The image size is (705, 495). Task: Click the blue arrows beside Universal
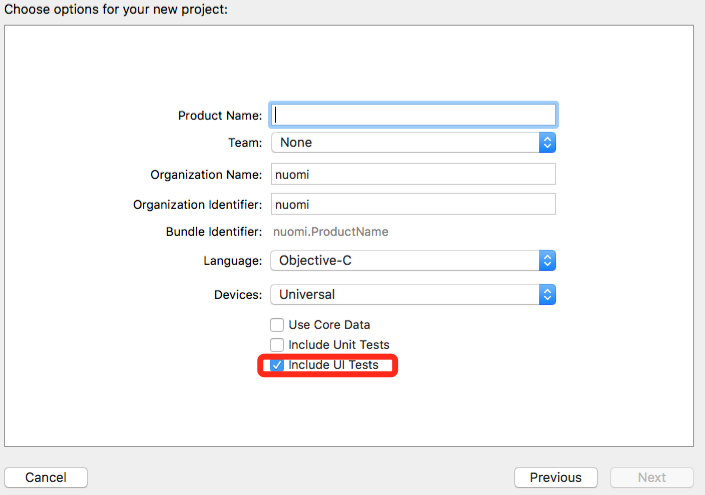(547, 295)
